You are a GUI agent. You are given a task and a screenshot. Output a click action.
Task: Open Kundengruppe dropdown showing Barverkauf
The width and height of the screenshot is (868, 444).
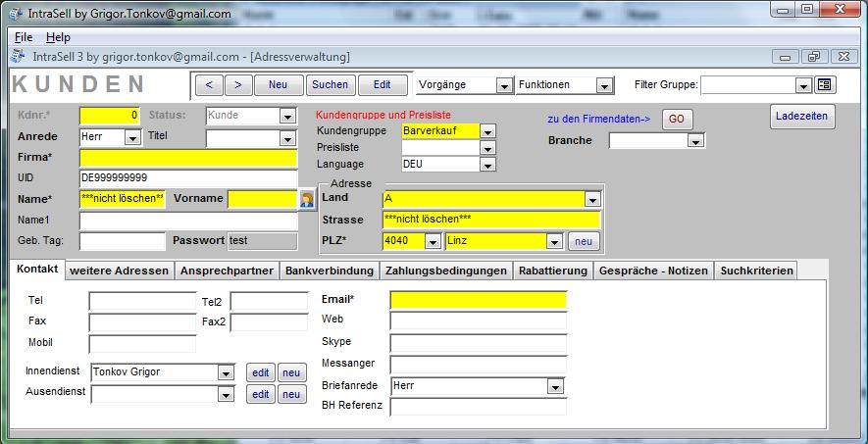coord(487,131)
